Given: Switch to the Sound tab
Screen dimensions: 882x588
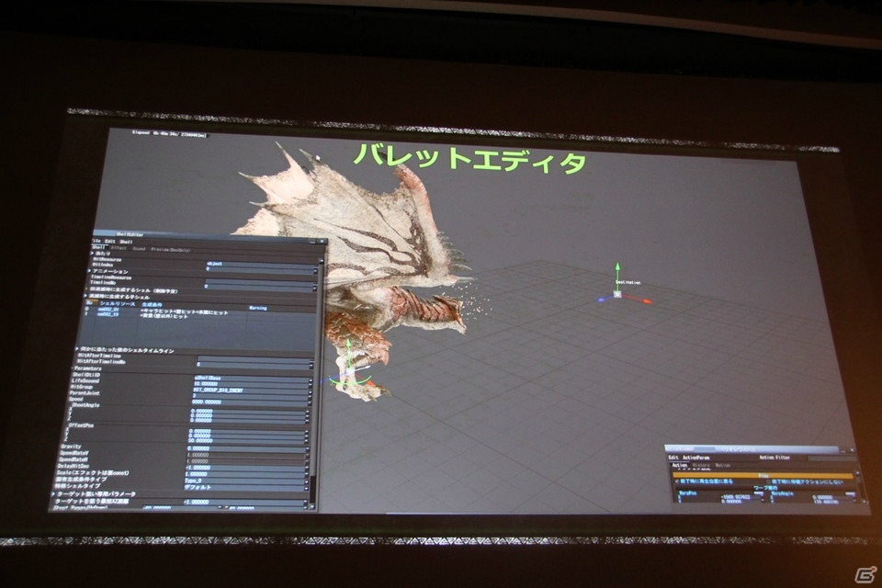Looking at the screenshot, I should coord(139,248).
